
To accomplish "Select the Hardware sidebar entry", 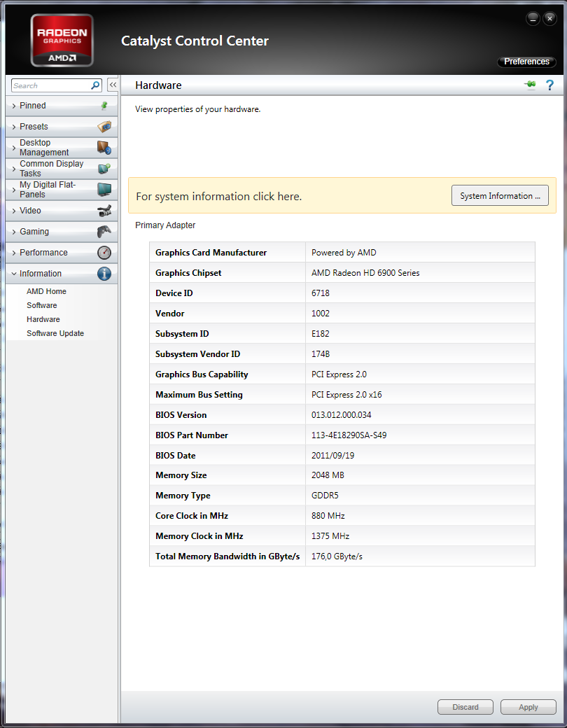I will click(x=43, y=319).
